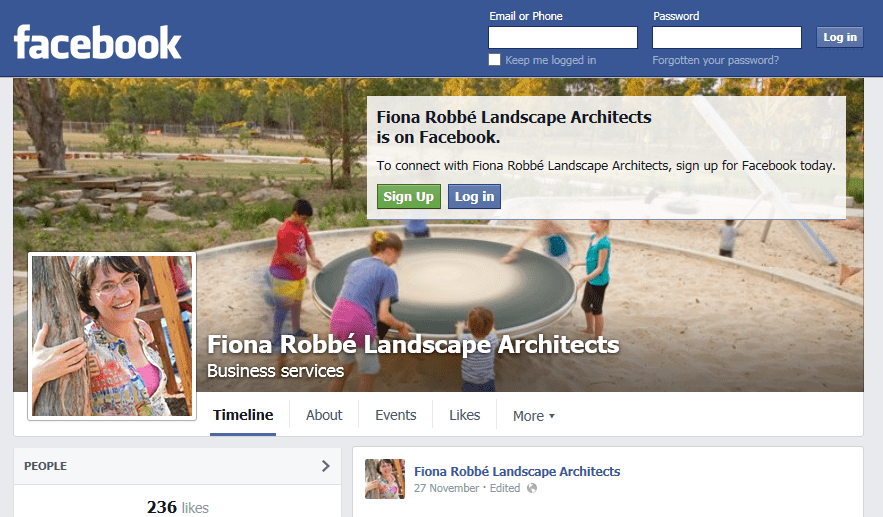Open the More dropdown menu
This screenshot has width=883, height=517.
point(534,416)
